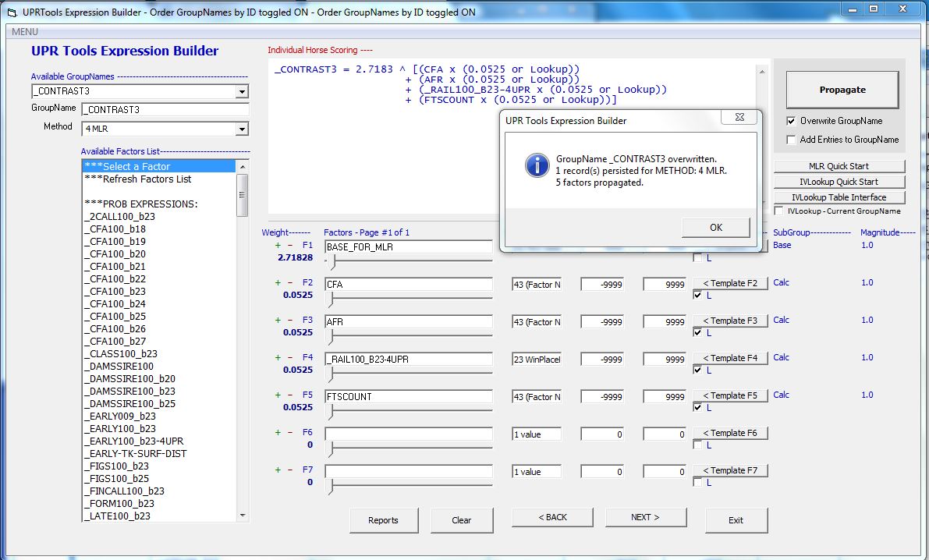This screenshot has width=929, height=560.
Task: Click F5 factor field containing FTSCOUNT
Action: point(408,397)
